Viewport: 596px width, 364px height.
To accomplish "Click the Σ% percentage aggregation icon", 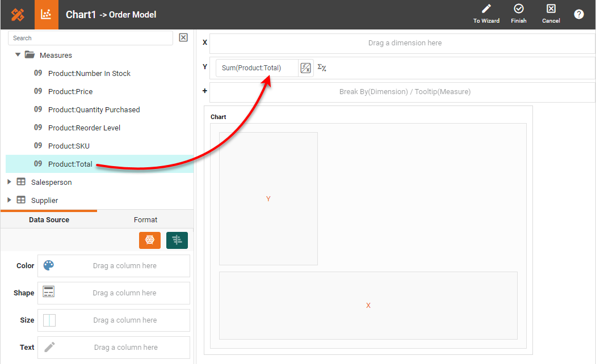I will pyautogui.click(x=322, y=67).
